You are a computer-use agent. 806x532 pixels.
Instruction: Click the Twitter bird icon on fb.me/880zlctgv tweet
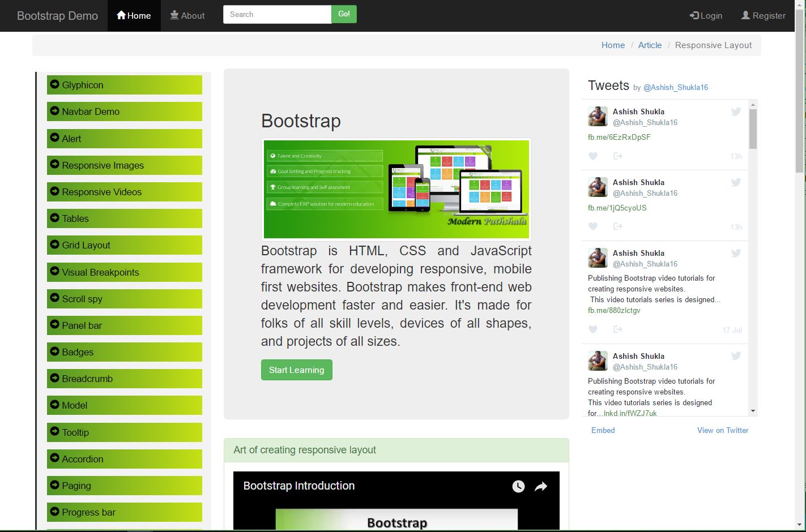click(736, 253)
